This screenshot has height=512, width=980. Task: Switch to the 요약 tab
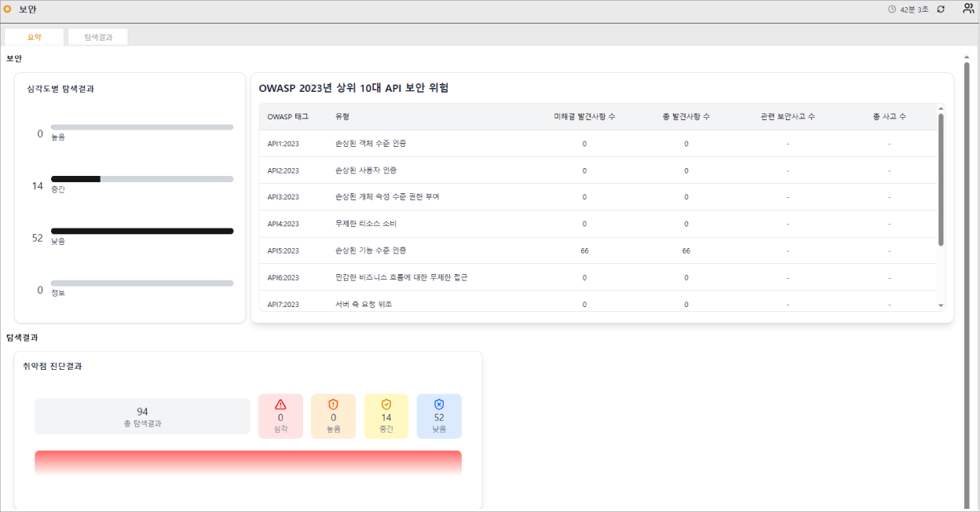point(34,37)
